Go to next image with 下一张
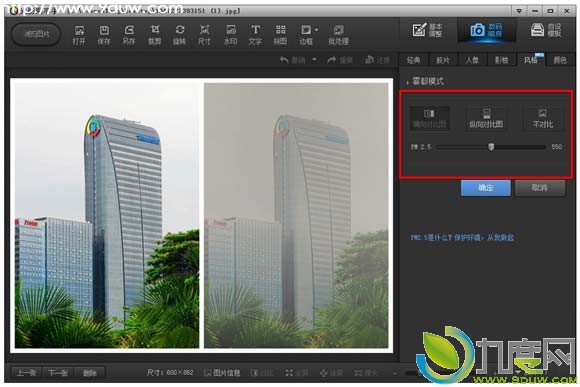Screen dimensions: 580x387 click(x=58, y=372)
